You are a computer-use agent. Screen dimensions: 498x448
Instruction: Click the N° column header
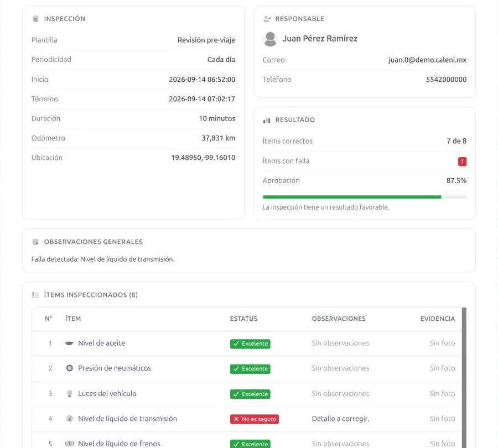(49, 319)
